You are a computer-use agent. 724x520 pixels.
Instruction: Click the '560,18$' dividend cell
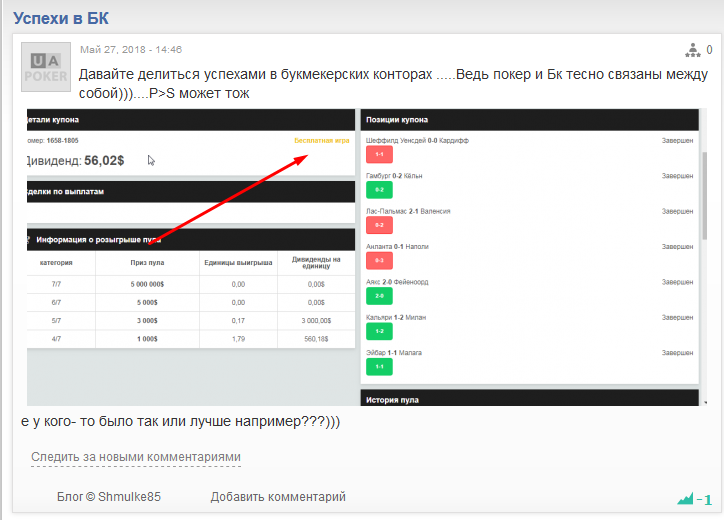coord(316,339)
